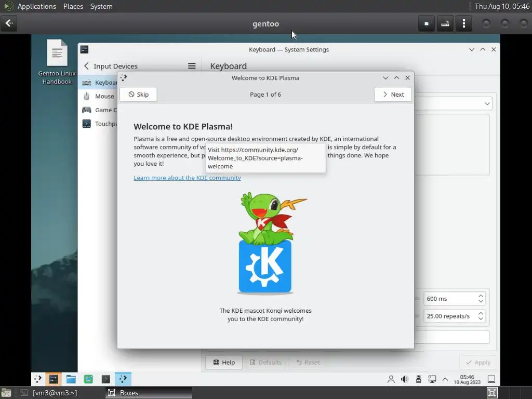Click the Konqi mascot image
This screenshot has height=399, width=532.
click(x=265, y=242)
